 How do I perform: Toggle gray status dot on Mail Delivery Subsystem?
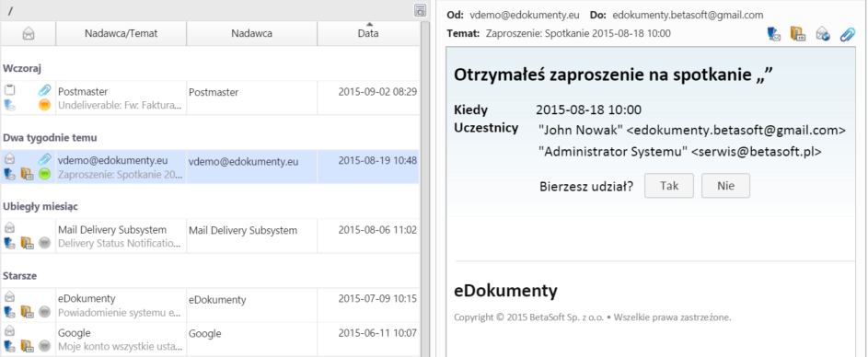click(x=45, y=242)
